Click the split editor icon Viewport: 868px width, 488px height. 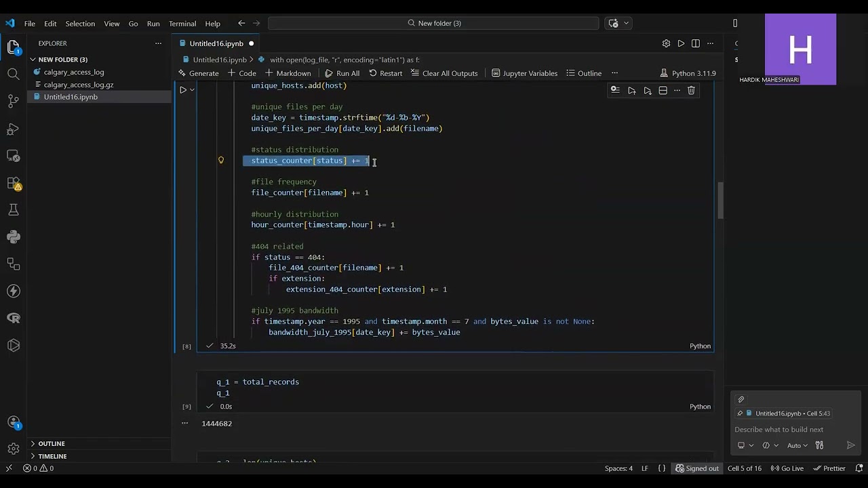coord(696,43)
